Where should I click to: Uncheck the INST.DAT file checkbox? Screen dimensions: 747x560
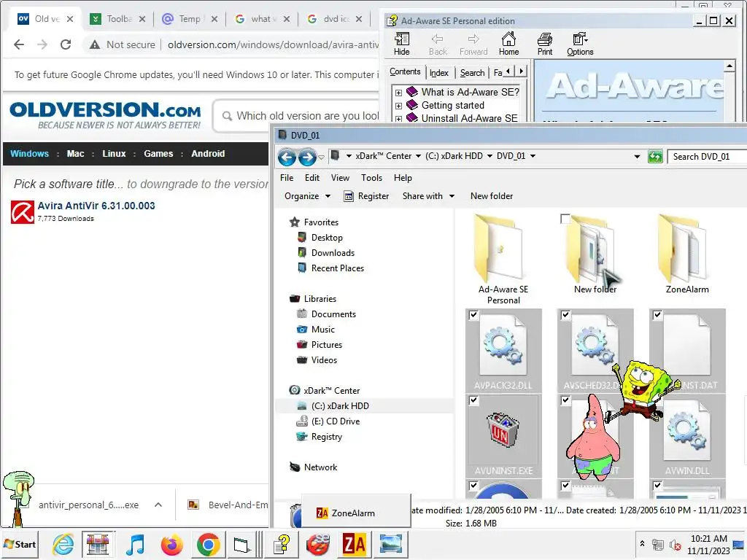tap(657, 315)
